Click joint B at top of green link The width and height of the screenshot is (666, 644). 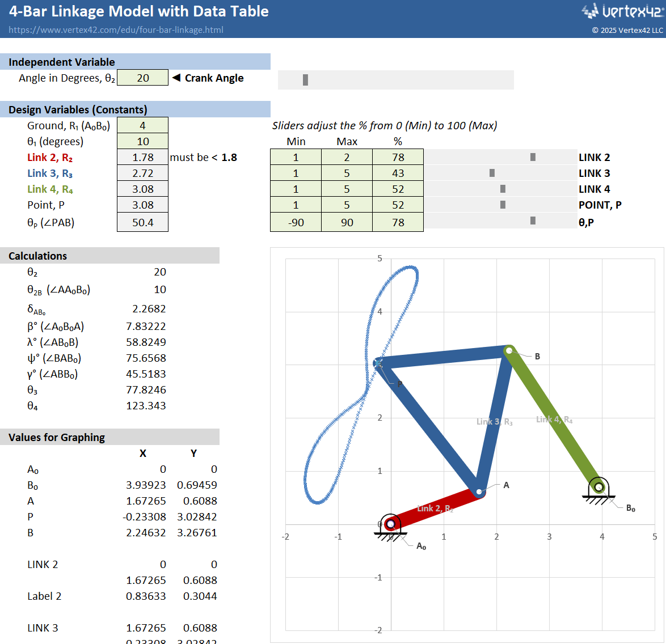[x=509, y=351]
